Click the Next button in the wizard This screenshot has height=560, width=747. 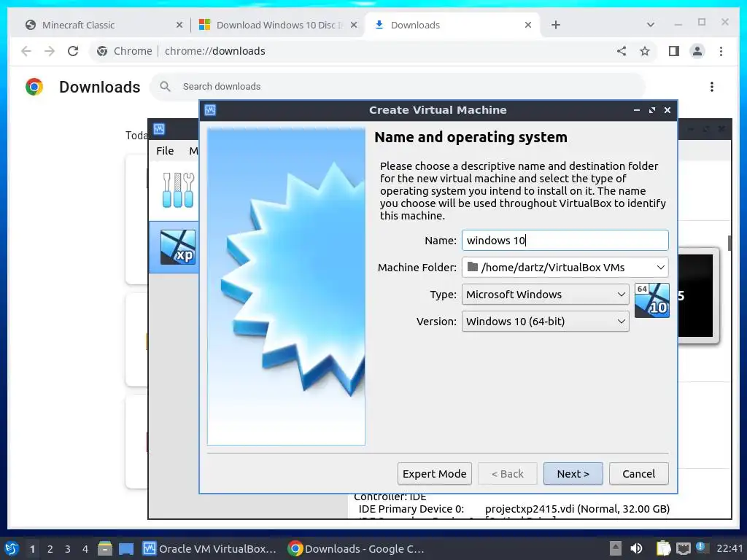[573, 474]
